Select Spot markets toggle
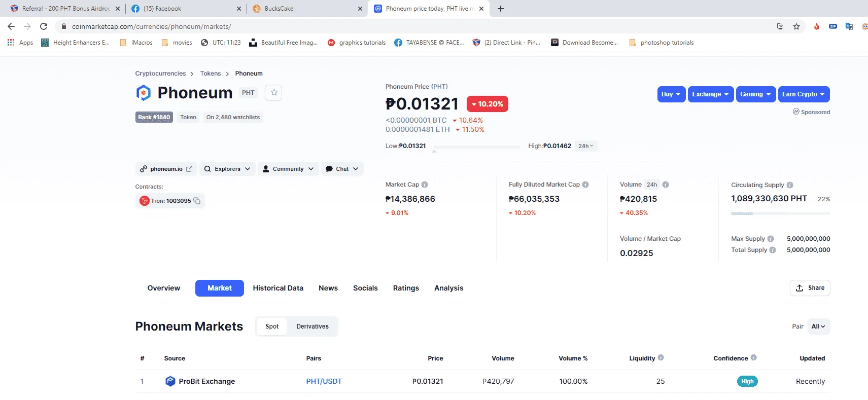Image resolution: width=868 pixels, height=400 pixels. (272, 326)
